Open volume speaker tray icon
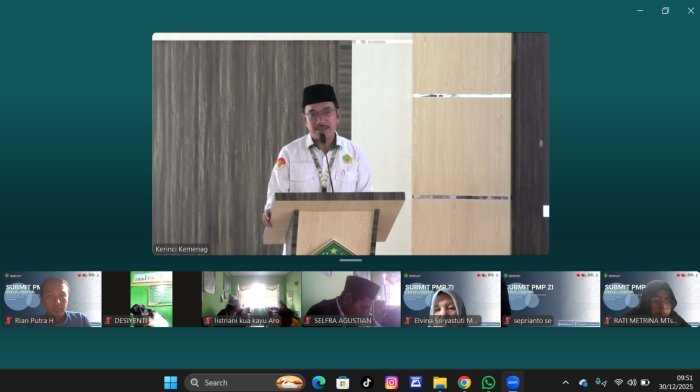Viewport: 700px width, 392px height. click(x=631, y=383)
